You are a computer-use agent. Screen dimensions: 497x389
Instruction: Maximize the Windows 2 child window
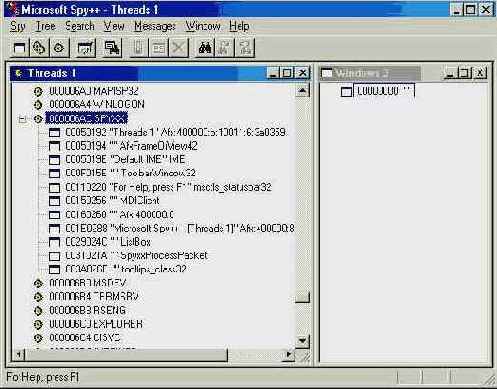tap(464, 73)
